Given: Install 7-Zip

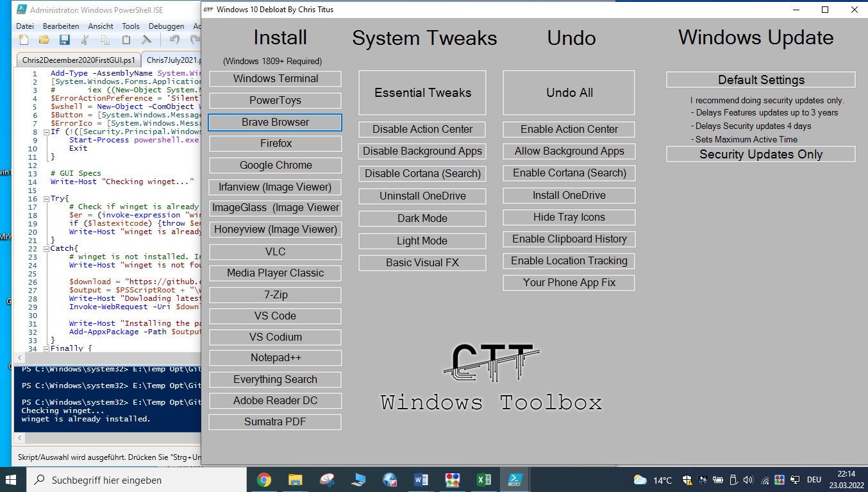Looking at the screenshot, I should coord(275,295).
